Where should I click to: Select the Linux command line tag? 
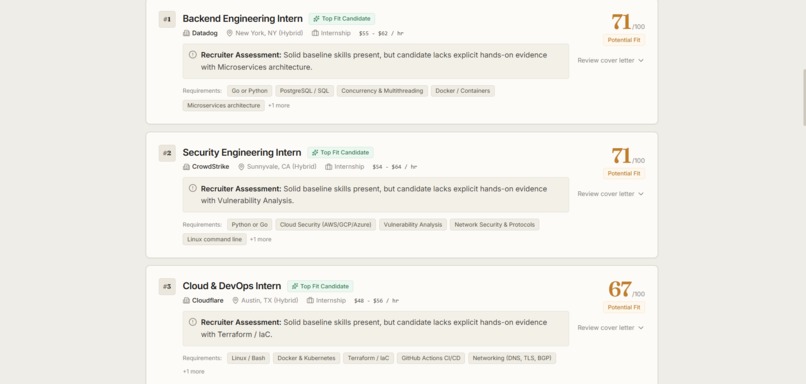(x=214, y=239)
